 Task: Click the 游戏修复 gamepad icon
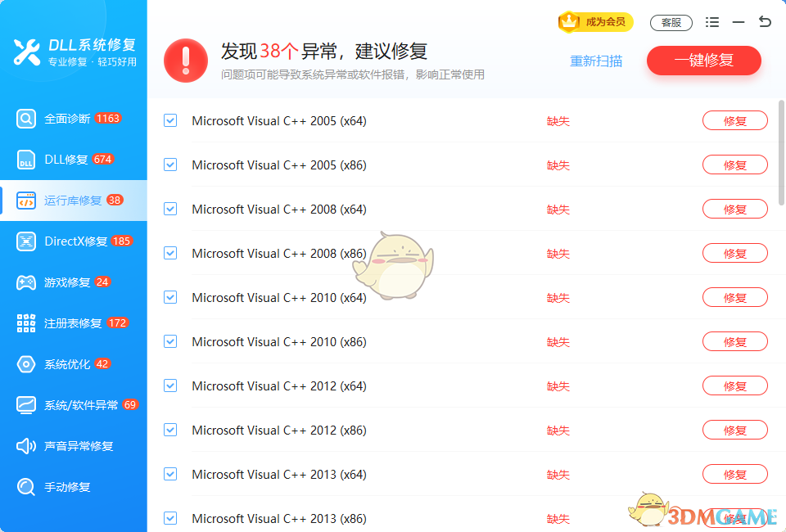pyautogui.click(x=25, y=282)
